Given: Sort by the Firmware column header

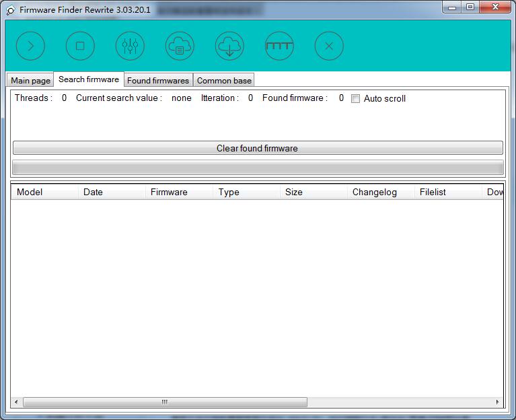Looking at the screenshot, I should click(179, 192).
